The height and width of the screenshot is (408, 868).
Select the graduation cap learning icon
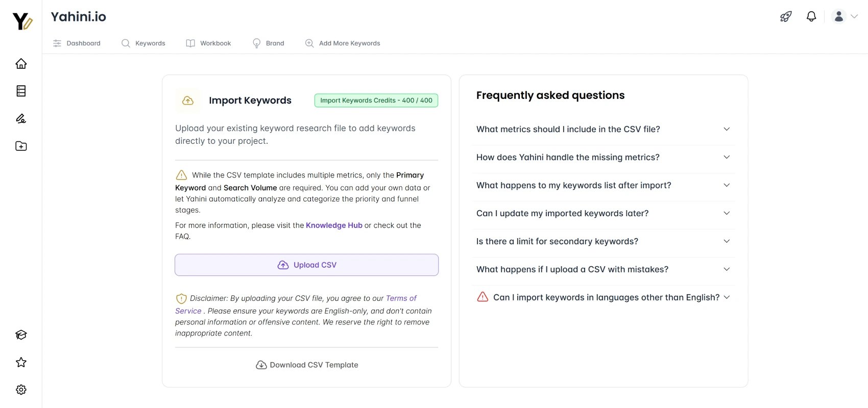click(20, 335)
